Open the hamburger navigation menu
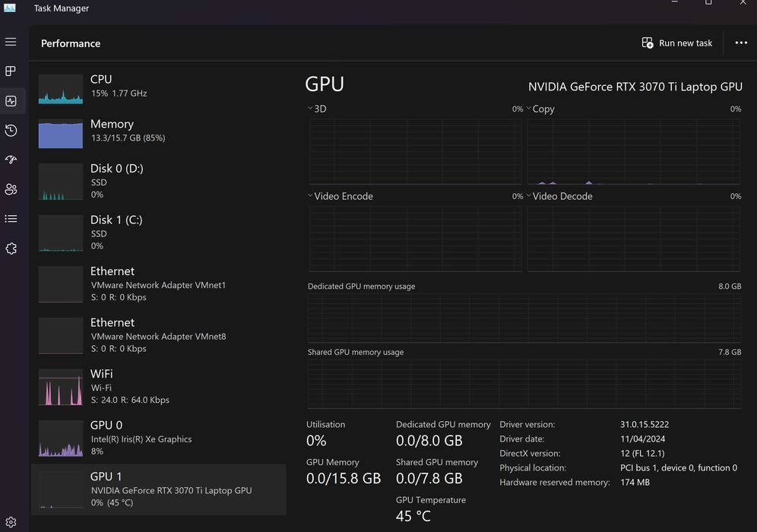Image resolution: width=757 pixels, height=532 pixels. pyautogui.click(x=11, y=42)
